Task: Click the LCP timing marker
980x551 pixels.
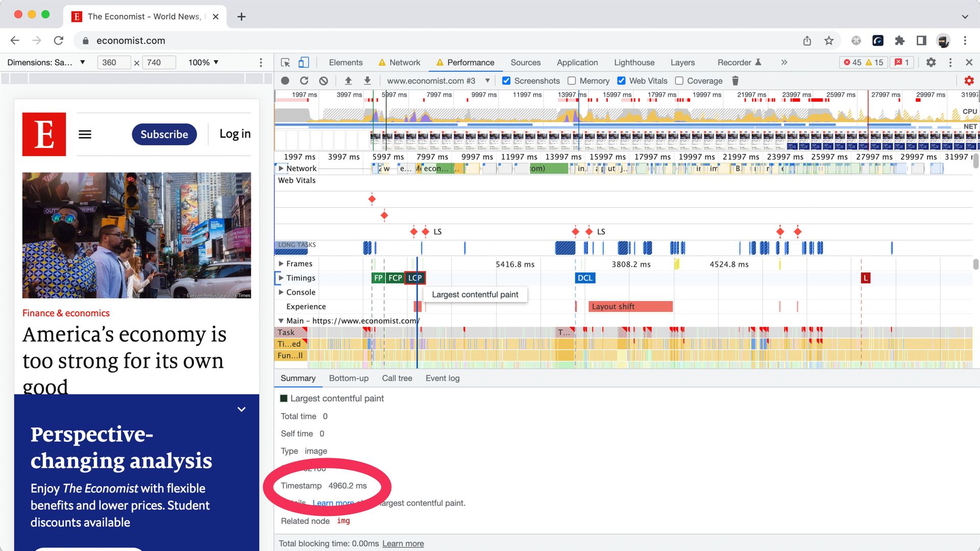Action: coord(414,278)
